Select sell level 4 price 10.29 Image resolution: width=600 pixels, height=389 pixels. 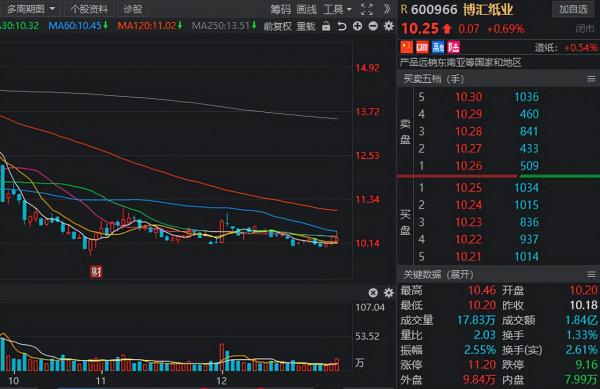point(469,114)
